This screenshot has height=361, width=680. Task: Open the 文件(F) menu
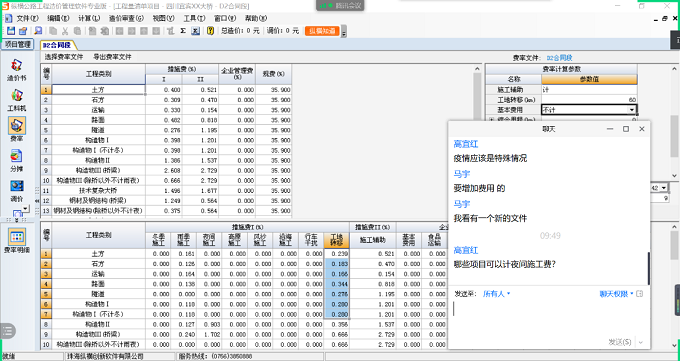(27, 18)
